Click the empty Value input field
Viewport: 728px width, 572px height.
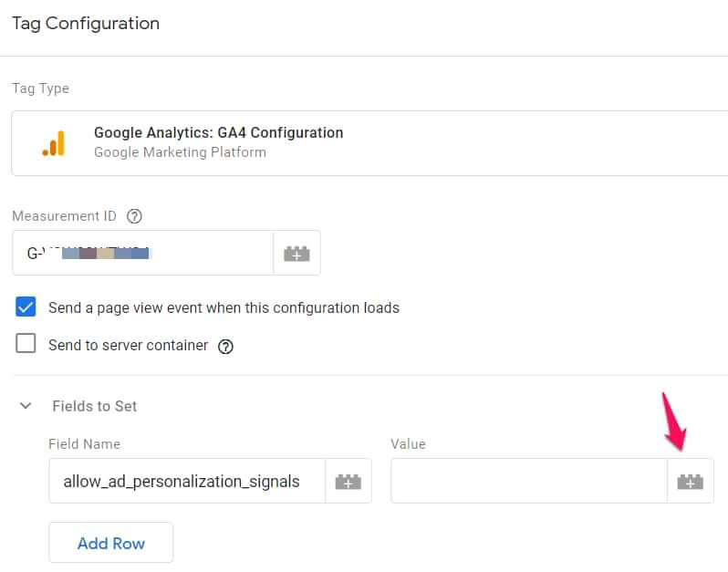click(529, 482)
